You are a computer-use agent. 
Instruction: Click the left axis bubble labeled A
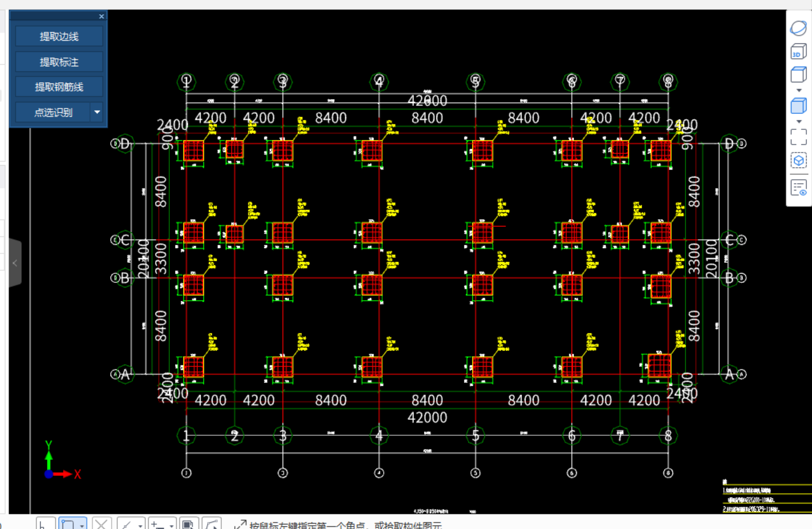click(124, 374)
